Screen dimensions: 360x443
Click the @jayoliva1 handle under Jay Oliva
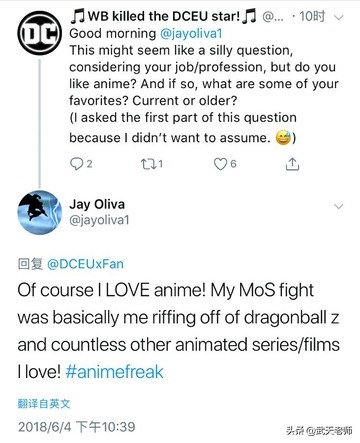99,220
